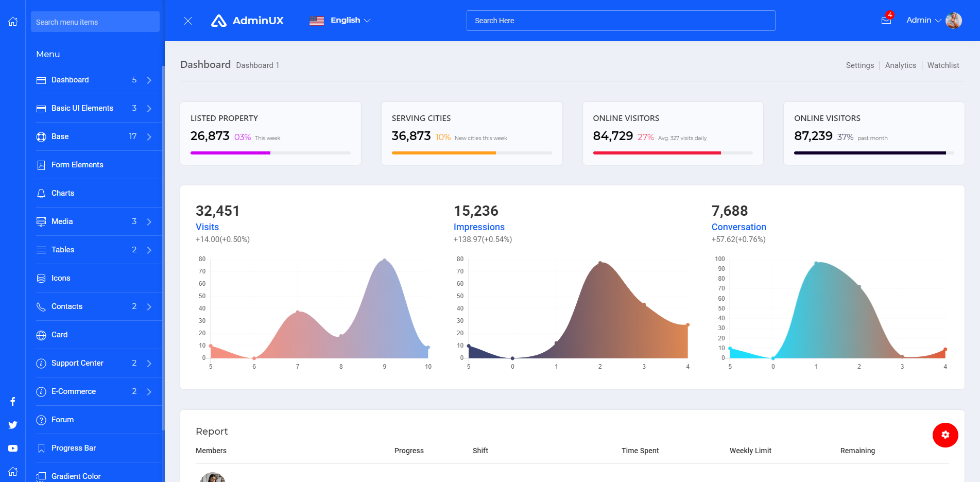Click the Visits chart title link
The height and width of the screenshot is (482, 980).
(x=207, y=227)
